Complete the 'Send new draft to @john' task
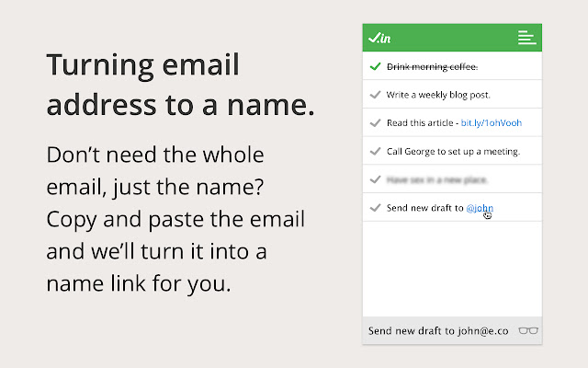The width and height of the screenshot is (588, 368). (x=375, y=208)
